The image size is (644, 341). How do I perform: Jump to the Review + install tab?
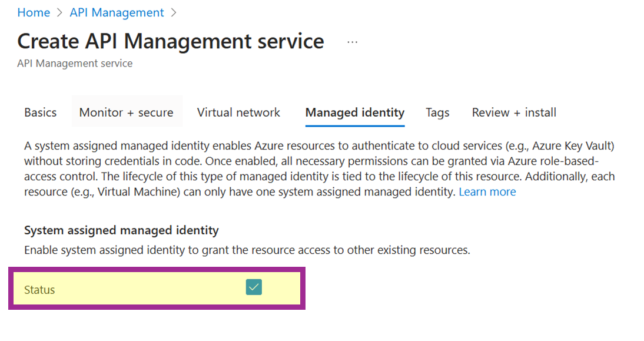click(514, 112)
